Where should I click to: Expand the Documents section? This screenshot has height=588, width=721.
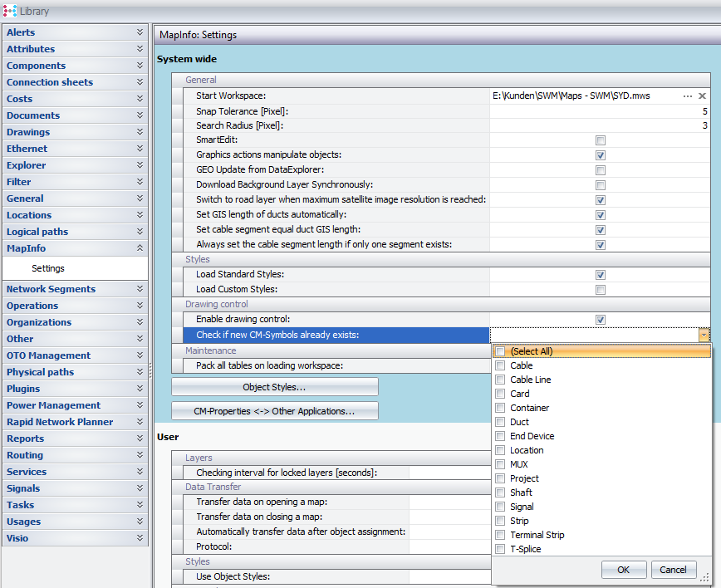(140, 115)
